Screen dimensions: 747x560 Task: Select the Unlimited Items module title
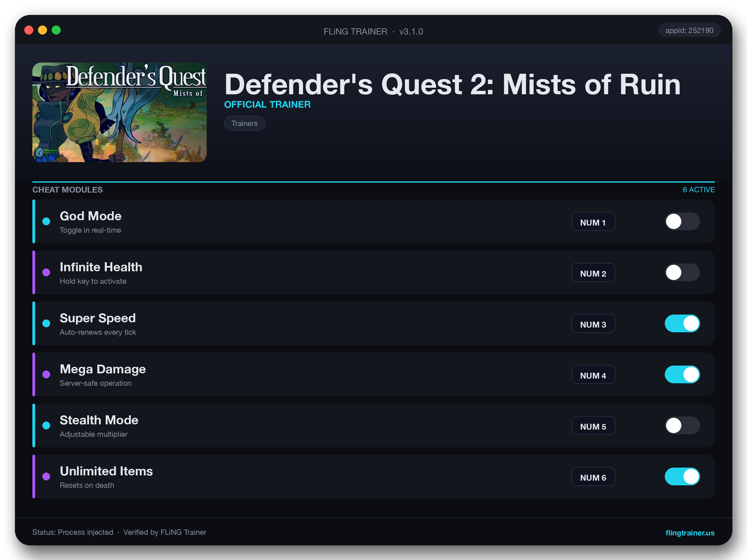click(x=106, y=471)
